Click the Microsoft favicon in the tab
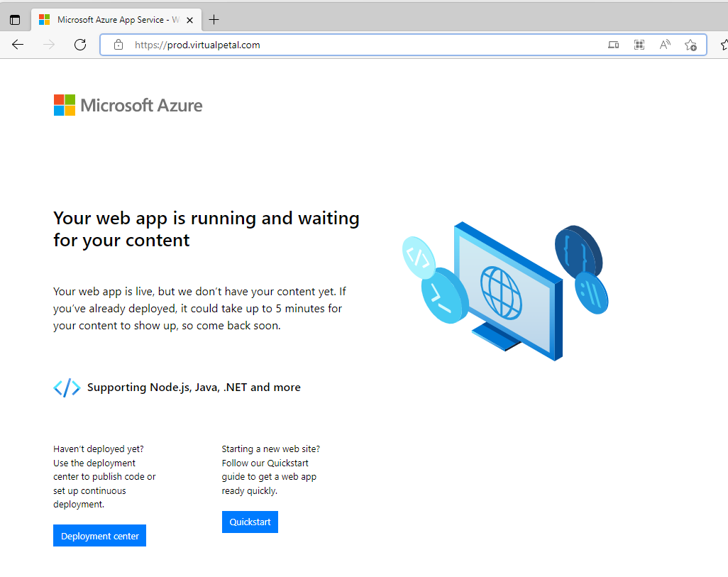 (x=44, y=19)
